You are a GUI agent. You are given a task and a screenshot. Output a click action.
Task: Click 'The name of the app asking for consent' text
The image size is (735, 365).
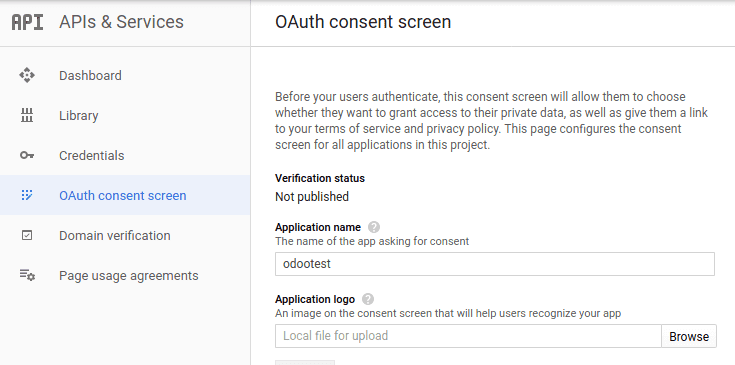(x=372, y=241)
